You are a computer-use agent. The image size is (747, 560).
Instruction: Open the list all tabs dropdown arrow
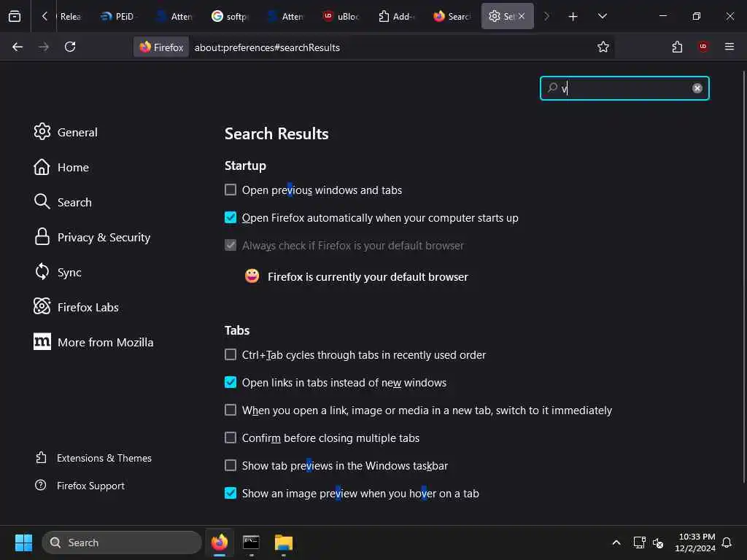602,17
